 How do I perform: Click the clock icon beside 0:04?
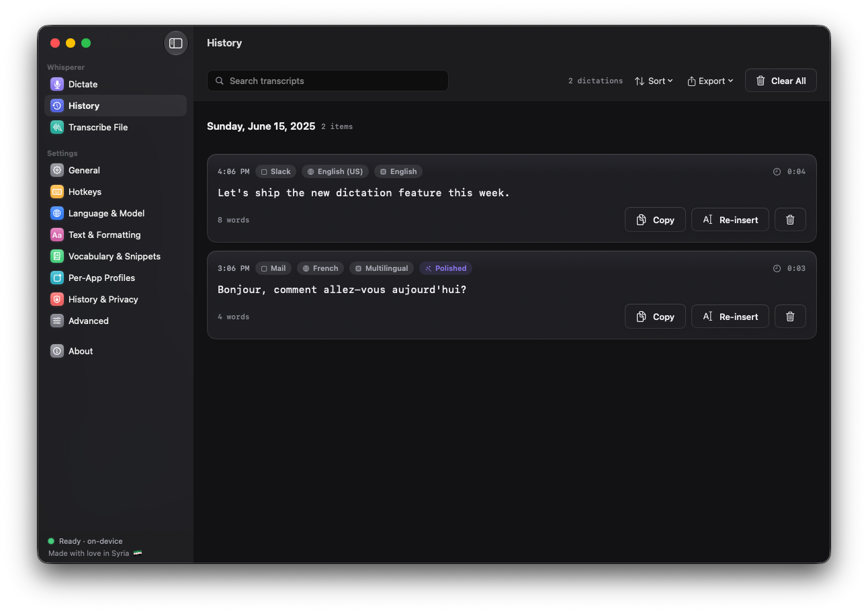[777, 171]
